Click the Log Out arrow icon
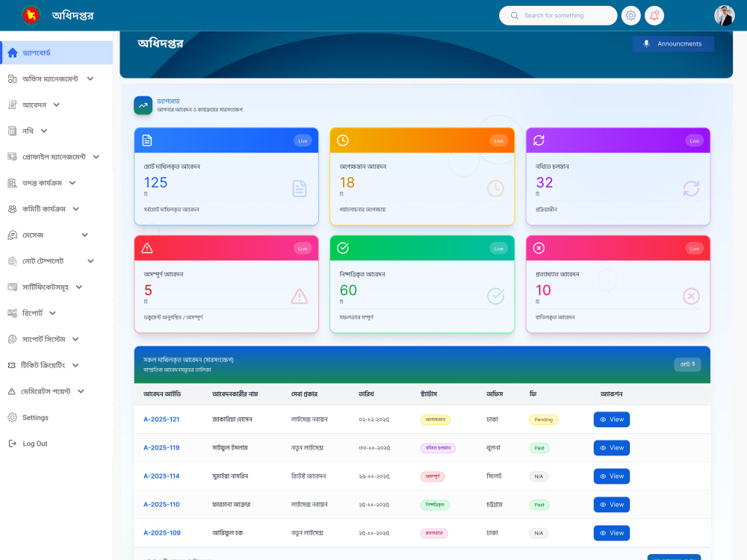747x560 pixels. point(13,444)
